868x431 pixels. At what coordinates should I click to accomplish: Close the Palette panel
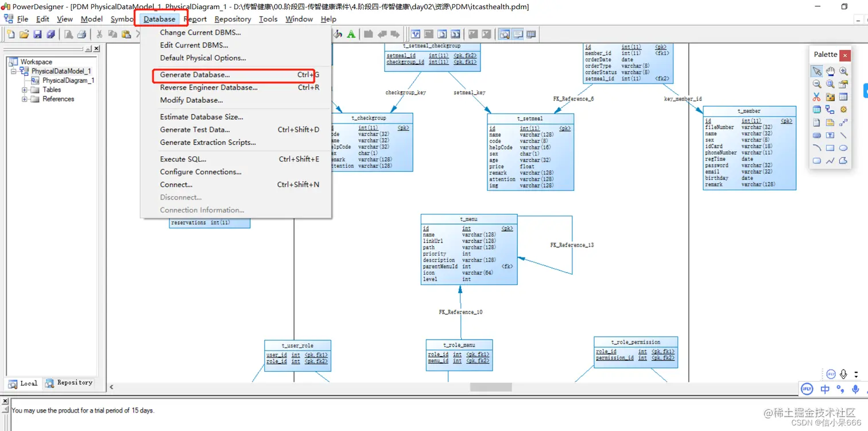click(x=845, y=55)
